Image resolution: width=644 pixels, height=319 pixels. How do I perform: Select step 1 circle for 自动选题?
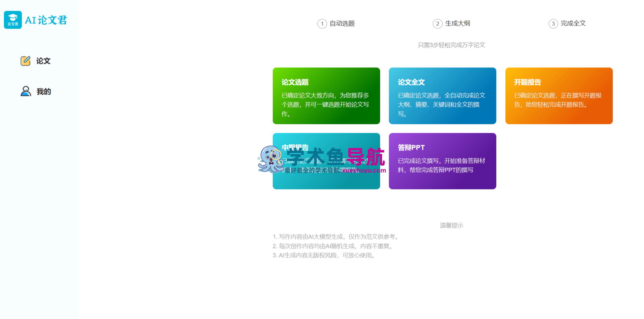point(322,24)
